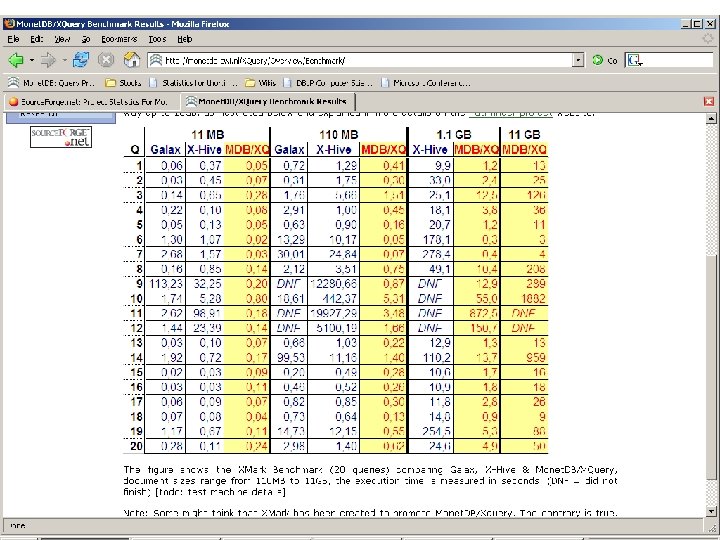This screenshot has width=720, height=540.
Task: Click the 1.1 GB column group header
Action: tap(454, 135)
